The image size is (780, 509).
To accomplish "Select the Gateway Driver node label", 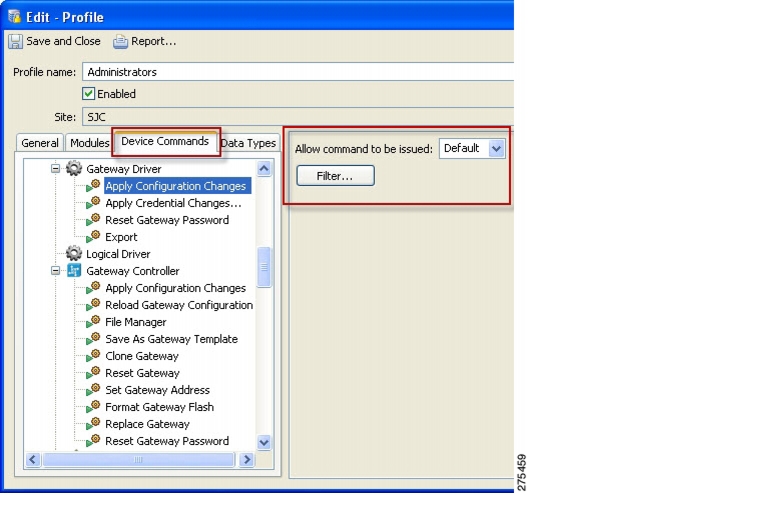I will tap(124, 169).
